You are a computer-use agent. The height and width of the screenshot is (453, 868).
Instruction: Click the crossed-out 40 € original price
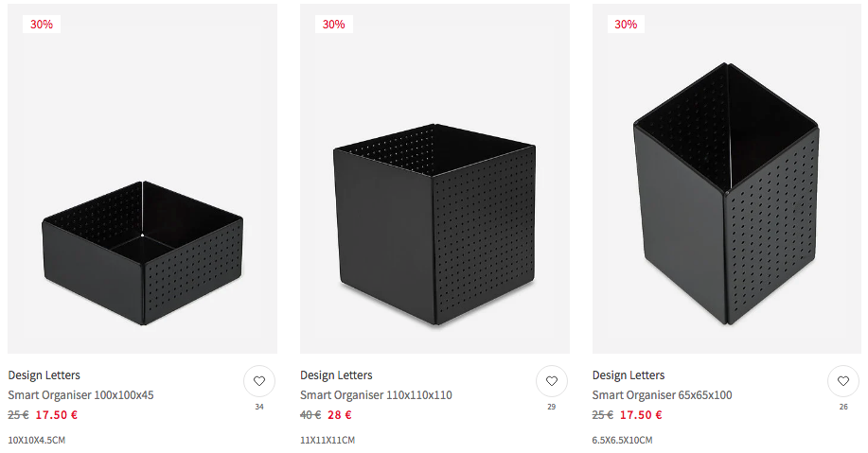310,415
